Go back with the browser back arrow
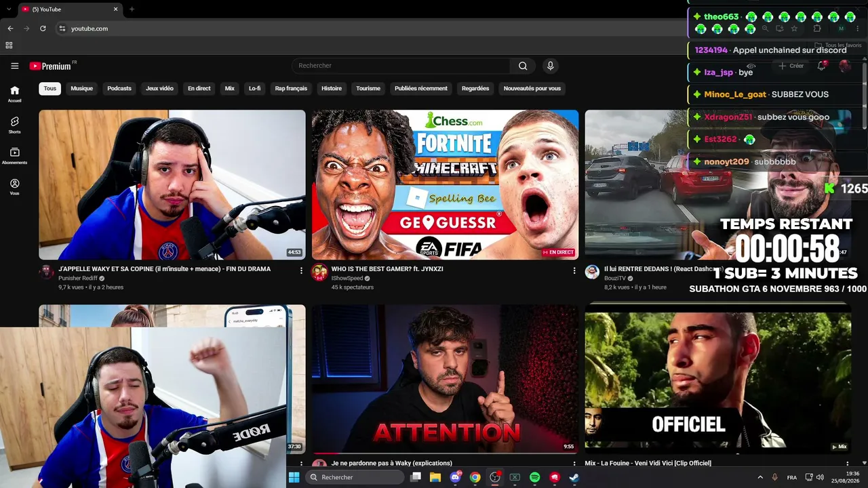This screenshot has width=868, height=488. click(x=10, y=28)
